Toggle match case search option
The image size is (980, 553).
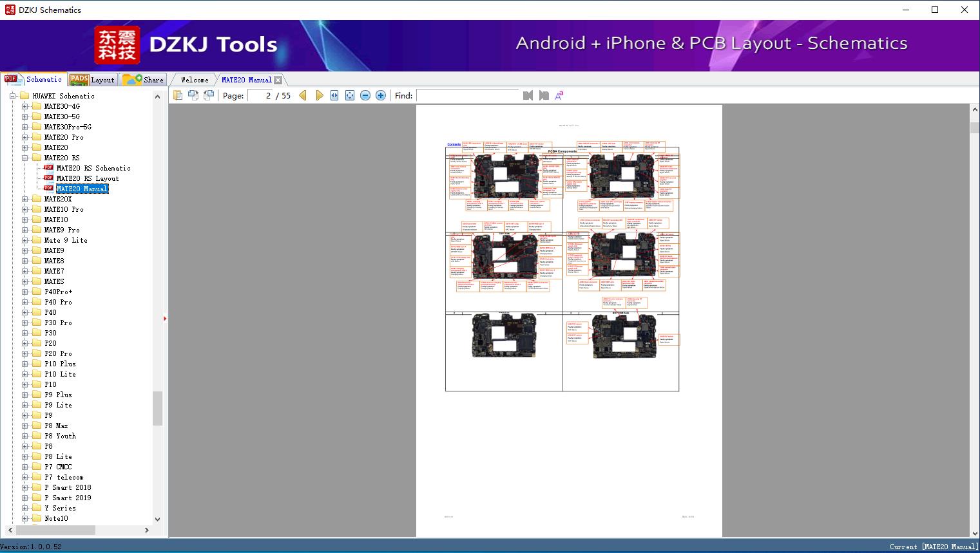[x=559, y=95]
